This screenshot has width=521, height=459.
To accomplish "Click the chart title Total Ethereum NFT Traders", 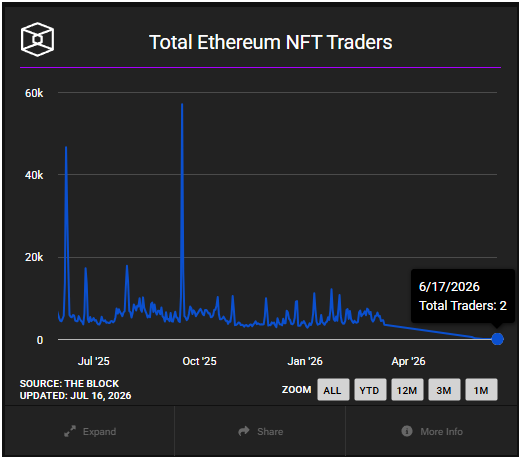I will coord(270,42).
